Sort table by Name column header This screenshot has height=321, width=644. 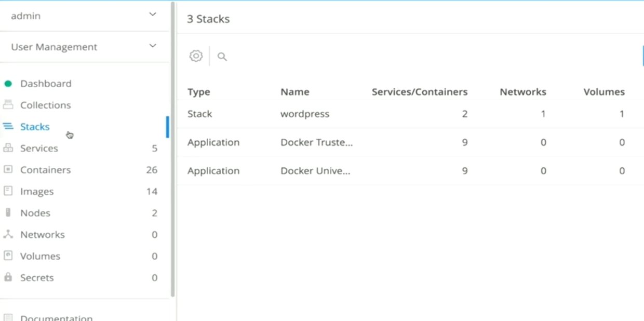click(295, 92)
